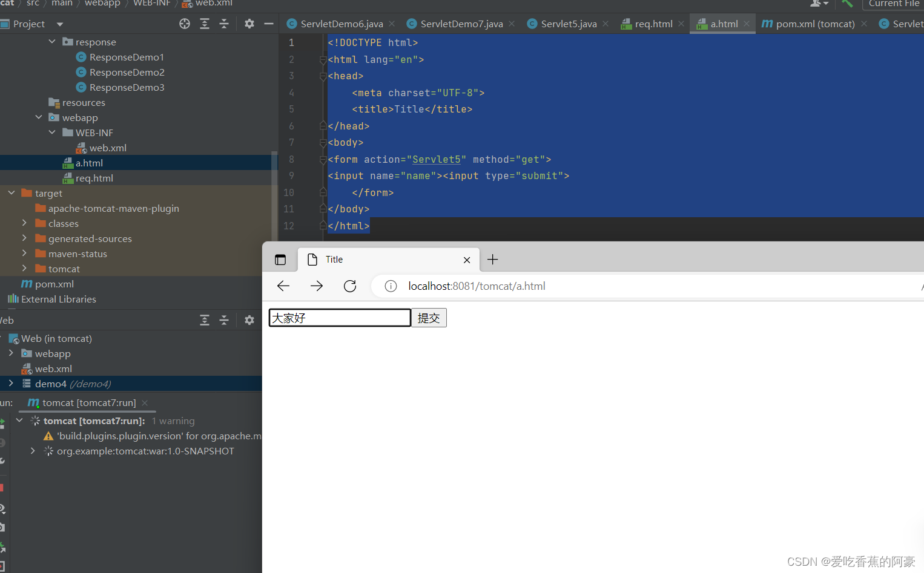Screen dimensions: 924x573
Task: Open Web panel settings gear
Action: pos(249,320)
